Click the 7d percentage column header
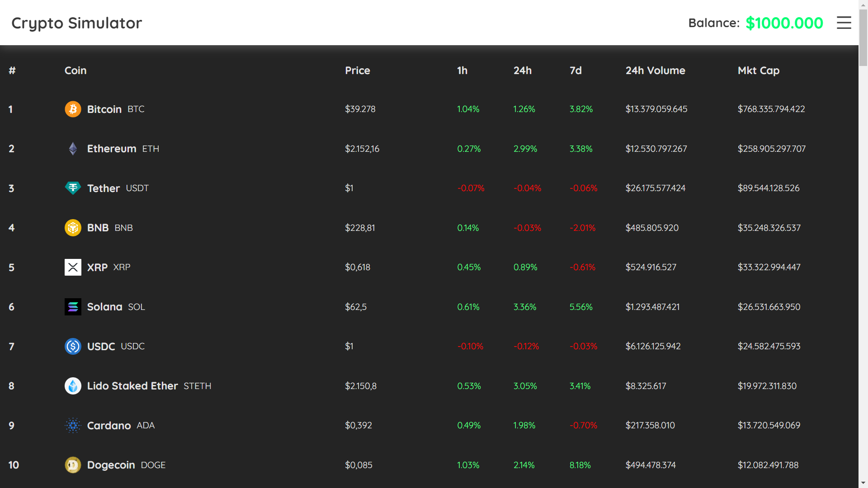868x488 pixels. tap(576, 70)
